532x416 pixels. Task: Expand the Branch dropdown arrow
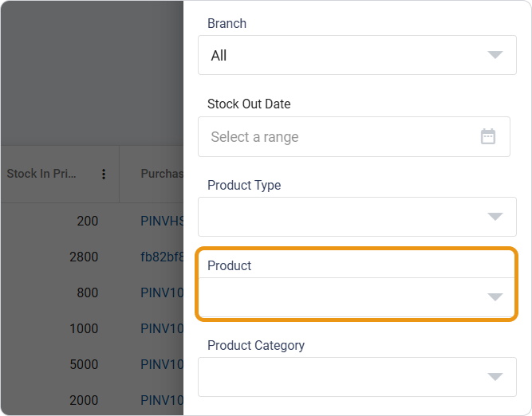(x=495, y=55)
